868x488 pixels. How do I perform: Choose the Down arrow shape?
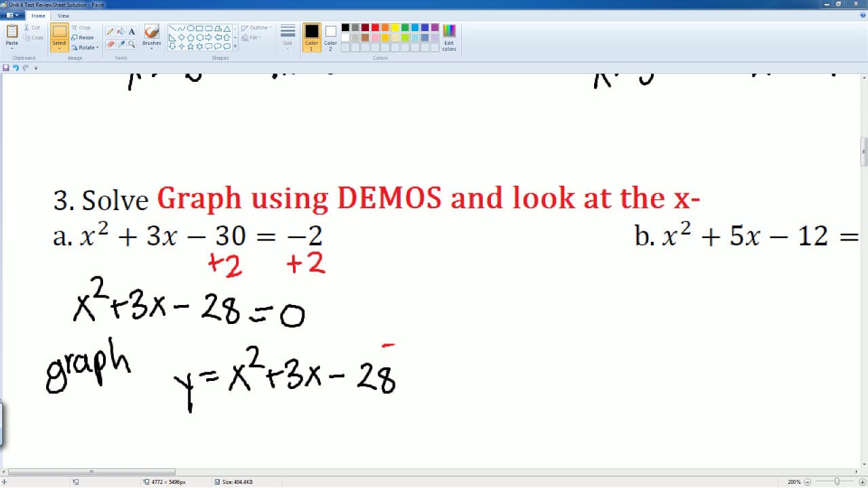pyautogui.click(x=173, y=46)
